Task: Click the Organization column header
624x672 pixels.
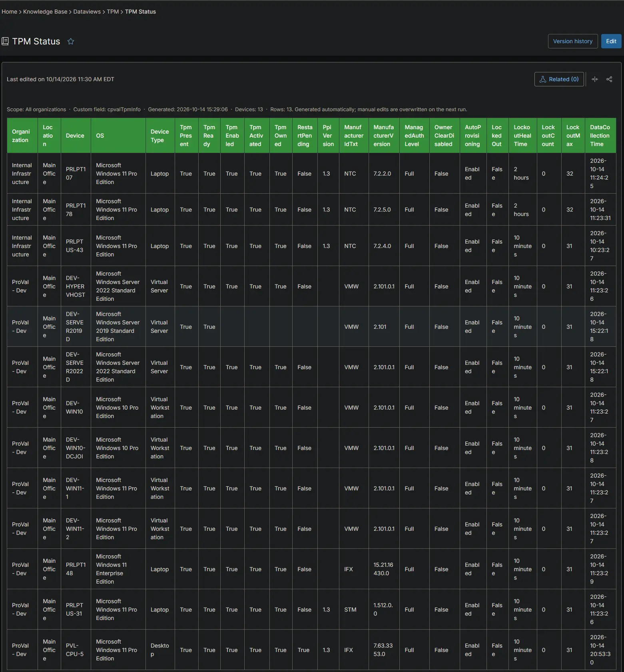Action: tap(22, 136)
